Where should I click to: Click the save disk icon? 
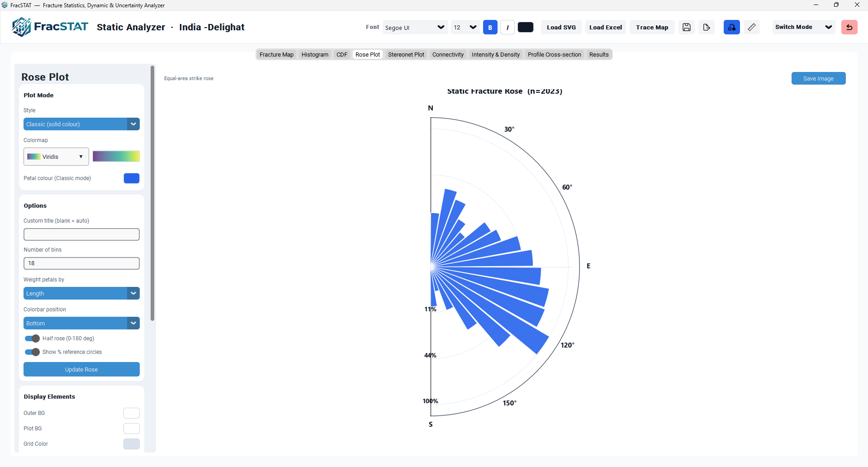point(687,27)
